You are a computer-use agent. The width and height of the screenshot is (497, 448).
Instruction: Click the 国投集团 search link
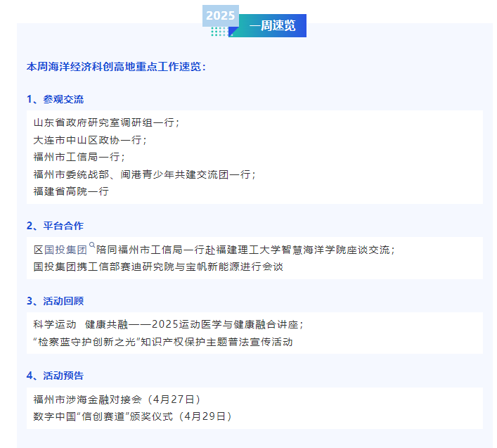click(x=65, y=250)
